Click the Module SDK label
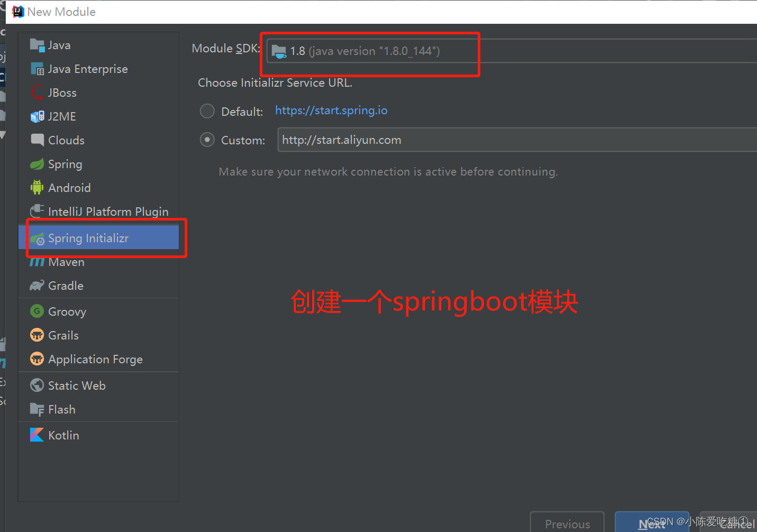Viewport: 757px width, 532px height. click(x=226, y=49)
